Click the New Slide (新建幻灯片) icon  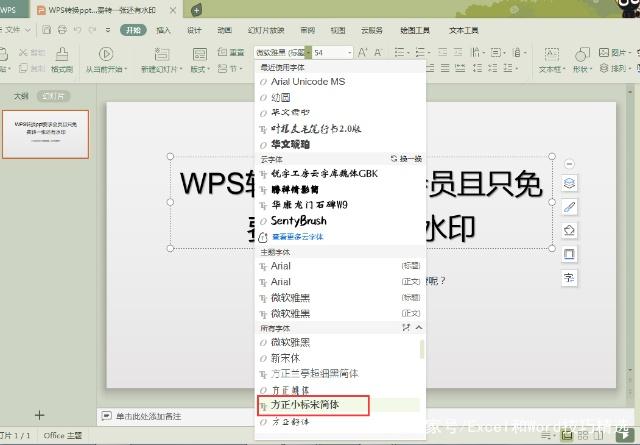(162, 54)
